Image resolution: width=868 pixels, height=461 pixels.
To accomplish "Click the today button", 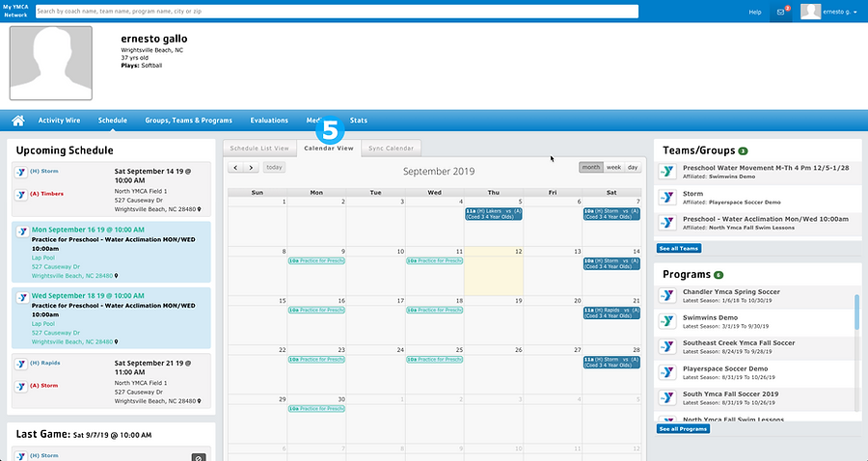I will point(274,167).
